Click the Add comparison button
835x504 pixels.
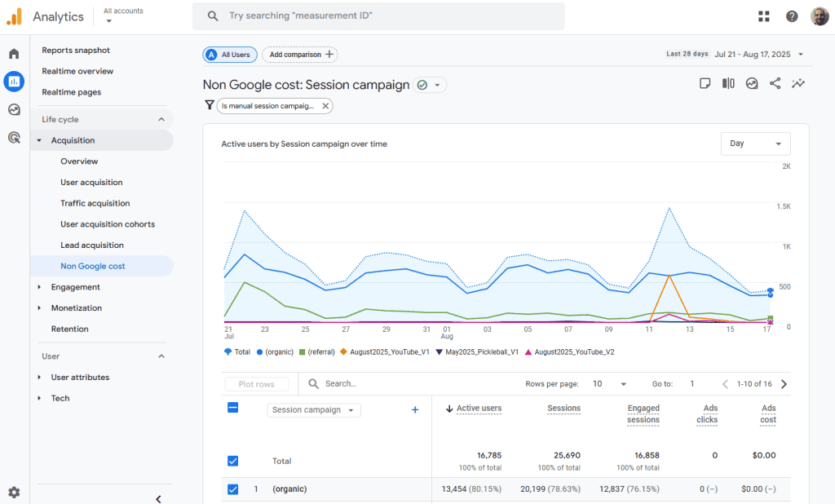pyautogui.click(x=300, y=55)
